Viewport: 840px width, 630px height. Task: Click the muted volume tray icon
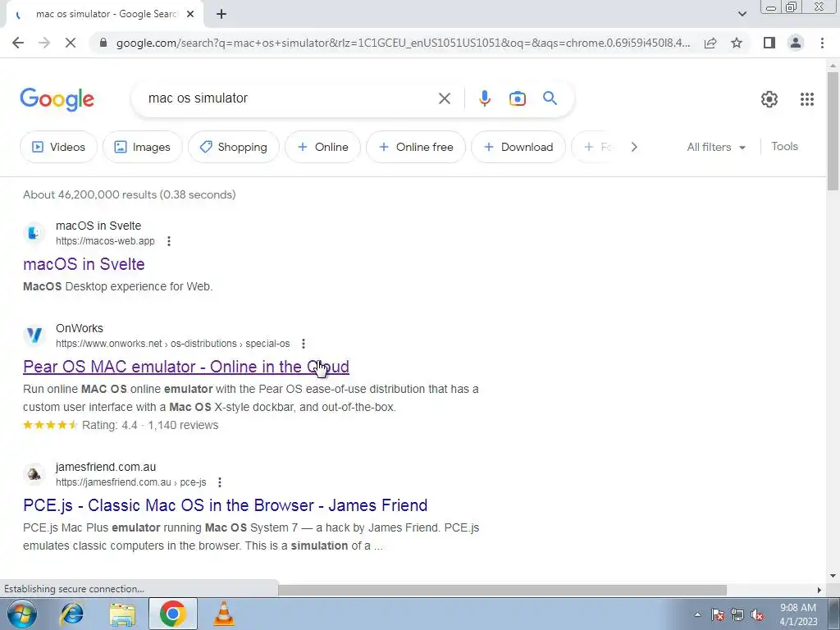point(757,614)
